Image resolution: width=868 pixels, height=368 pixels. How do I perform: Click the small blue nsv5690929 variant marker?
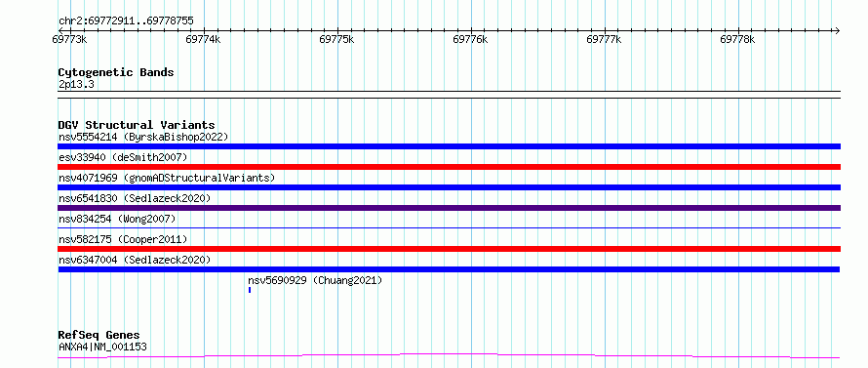[x=250, y=290]
